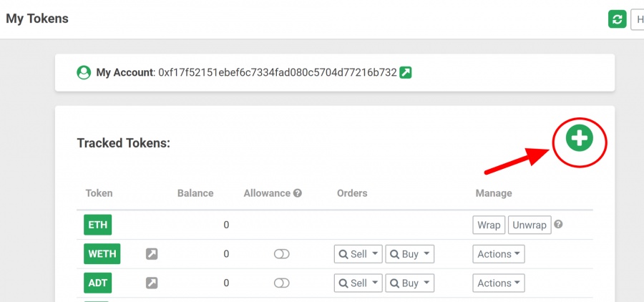Click the ETH token badge
Viewport: 644px width, 302px height.
pyautogui.click(x=98, y=225)
